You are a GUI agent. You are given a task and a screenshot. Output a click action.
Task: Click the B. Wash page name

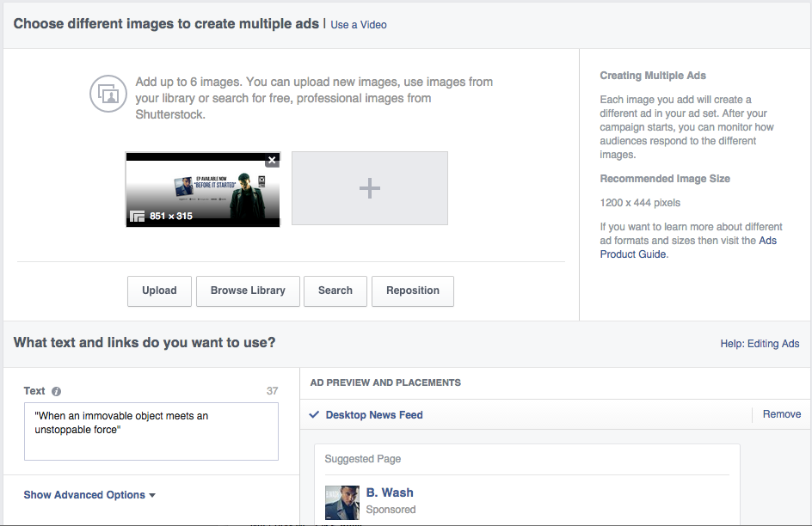click(390, 492)
